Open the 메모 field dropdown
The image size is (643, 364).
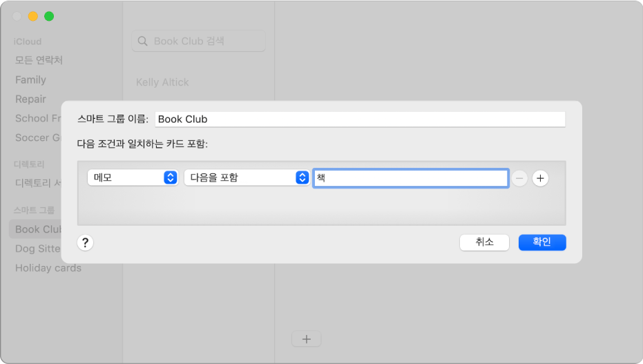point(133,178)
